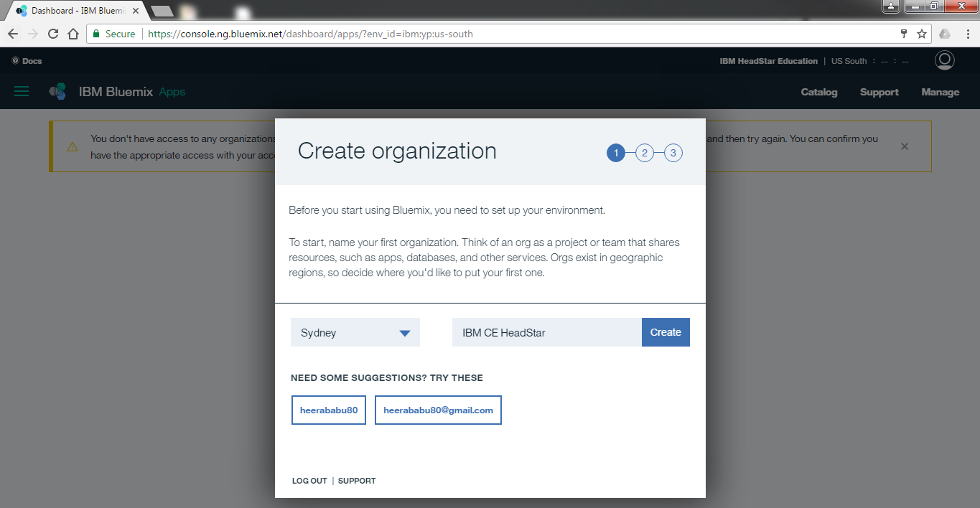Click the warning triangle icon in banner

coord(73,146)
